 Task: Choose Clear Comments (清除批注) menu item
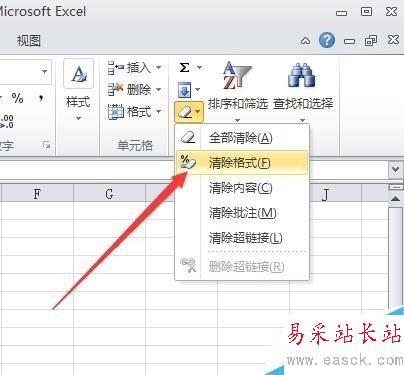coord(242,213)
